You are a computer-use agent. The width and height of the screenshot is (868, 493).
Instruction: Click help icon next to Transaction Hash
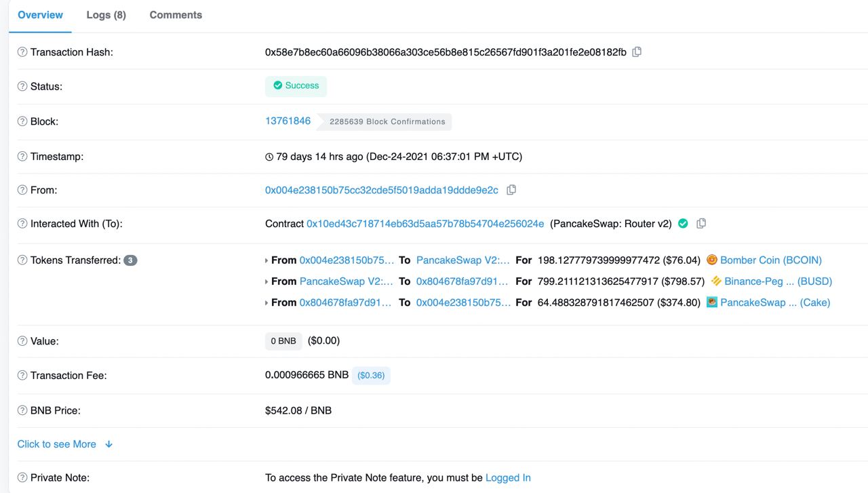click(x=22, y=52)
